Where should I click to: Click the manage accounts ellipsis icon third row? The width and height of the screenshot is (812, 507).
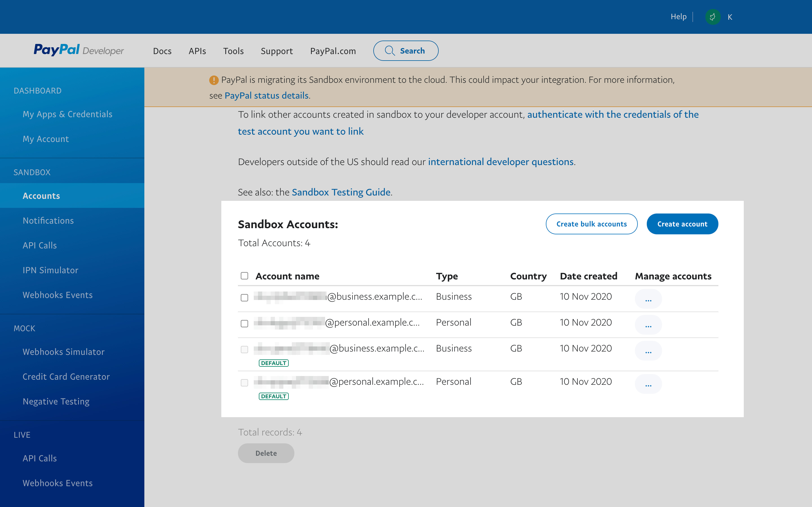pyautogui.click(x=648, y=351)
